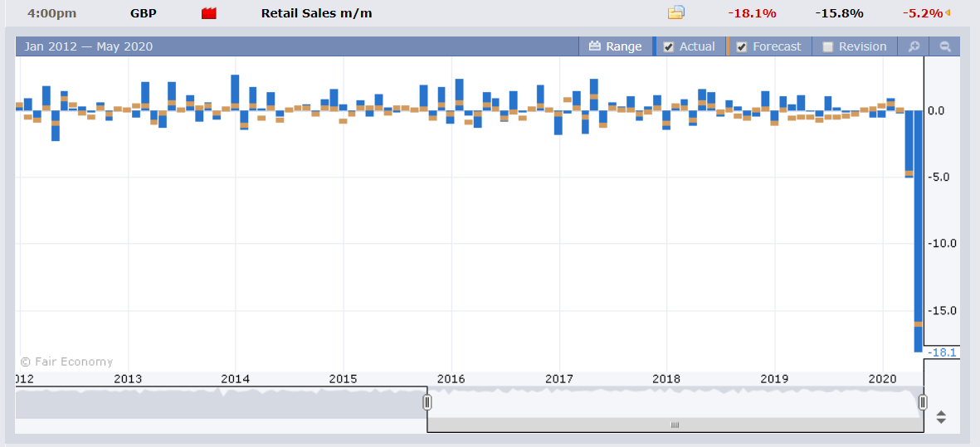Click the 2020 label on time axis
The image size is (980, 447).
click(883, 379)
